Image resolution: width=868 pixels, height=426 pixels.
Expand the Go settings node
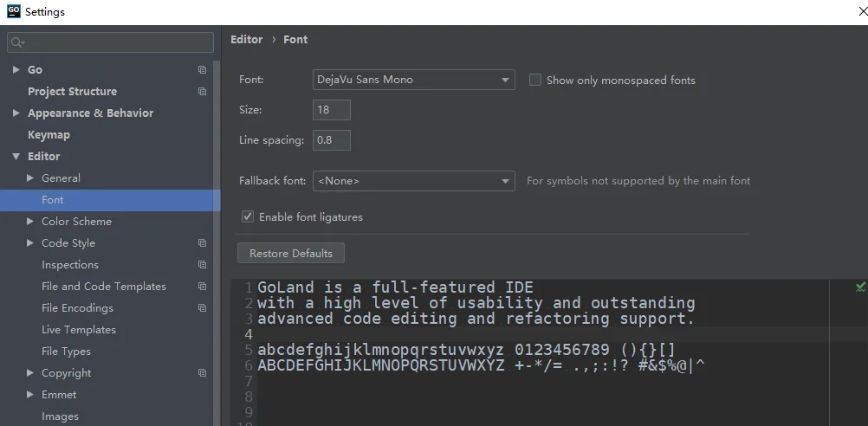click(x=16, y=70)
